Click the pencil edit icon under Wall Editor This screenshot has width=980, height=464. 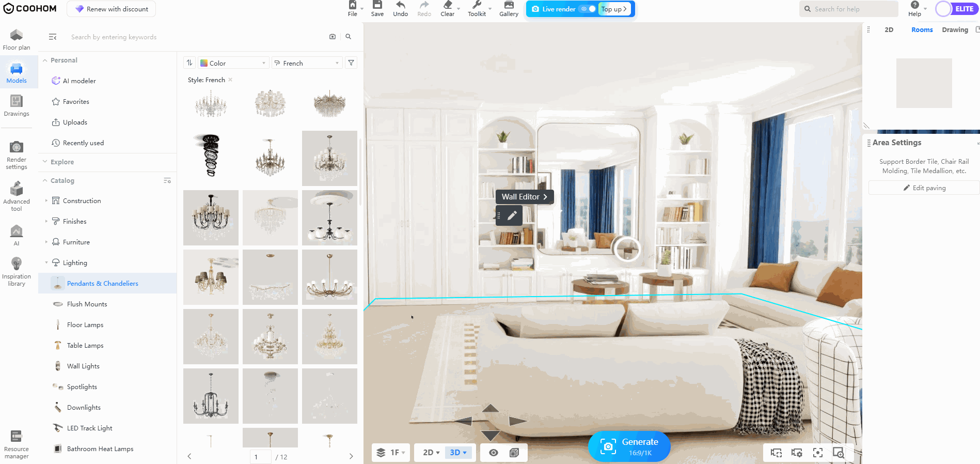[512, 215]
